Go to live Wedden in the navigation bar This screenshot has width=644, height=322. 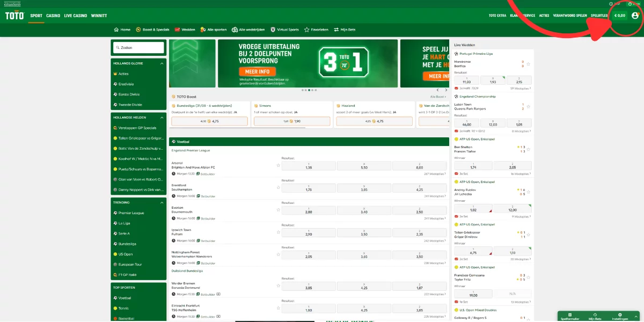point(185,30)
